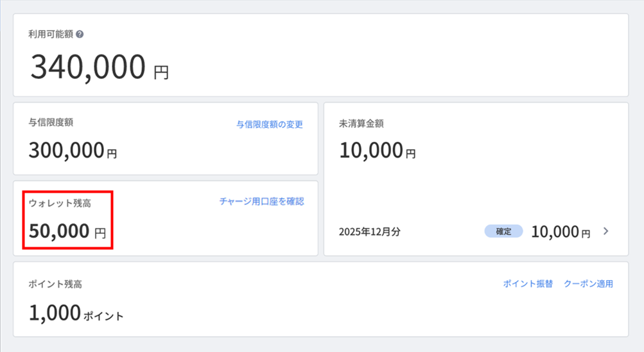644x352 pixels.
Task: Open the ポイント振替 link
Action: (x=528, y=284)
